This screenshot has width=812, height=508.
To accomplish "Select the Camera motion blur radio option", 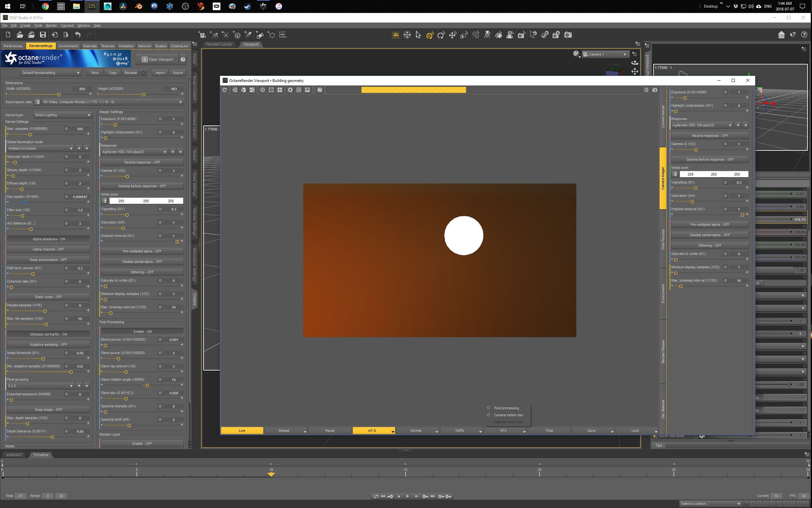I will click(488, 415).
